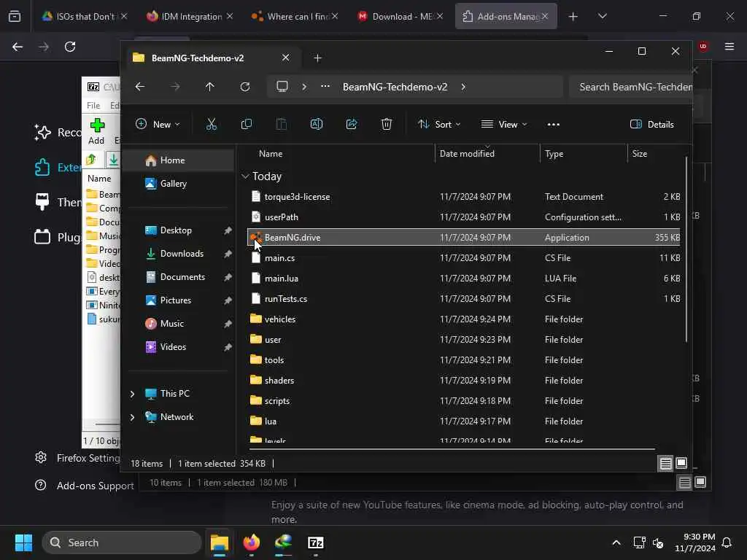747x560 pixels.
Task: Open Add-ons Support link
Action: pyautogui.click(x=85, y=486)
